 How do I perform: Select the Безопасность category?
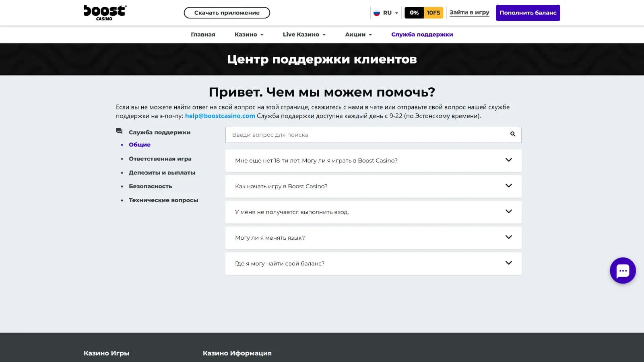[x=151, y=186]
